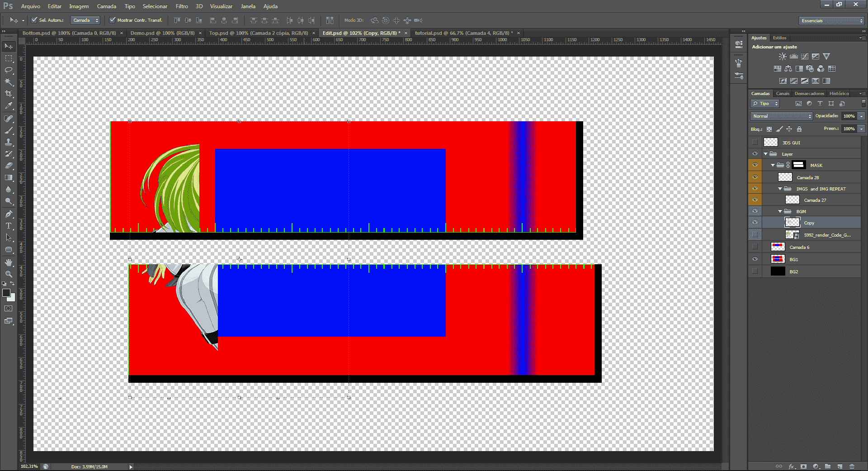Select the Crop tool

click(9, 94)
